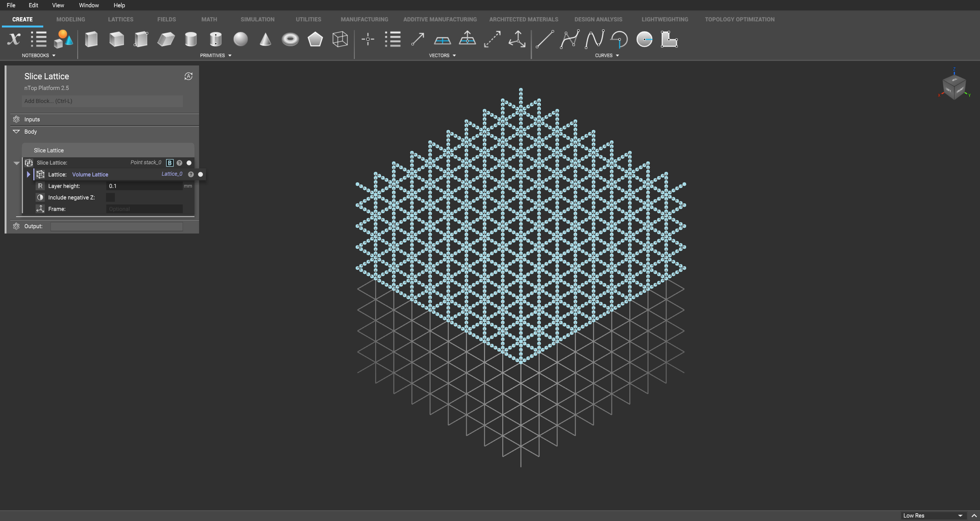Open the Window menu
This screenshot has height=521, width=980.
(x=89, y=5)
